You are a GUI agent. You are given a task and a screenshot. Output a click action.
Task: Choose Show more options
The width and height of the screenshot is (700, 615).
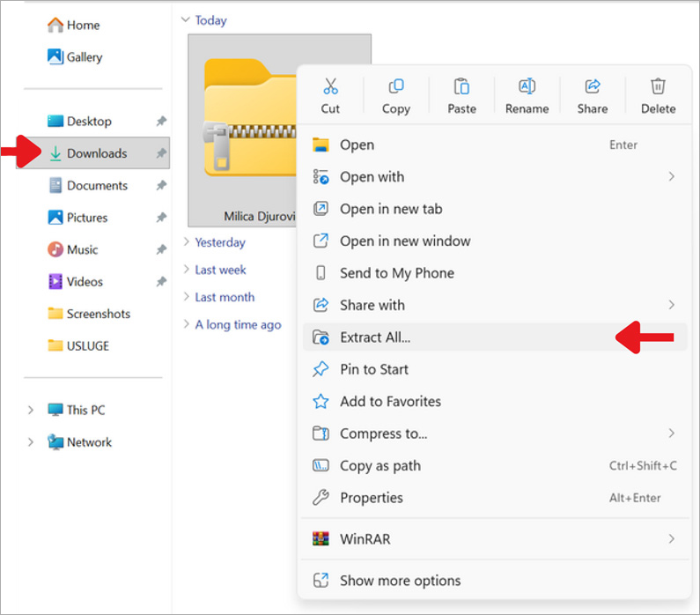point(400,581)
